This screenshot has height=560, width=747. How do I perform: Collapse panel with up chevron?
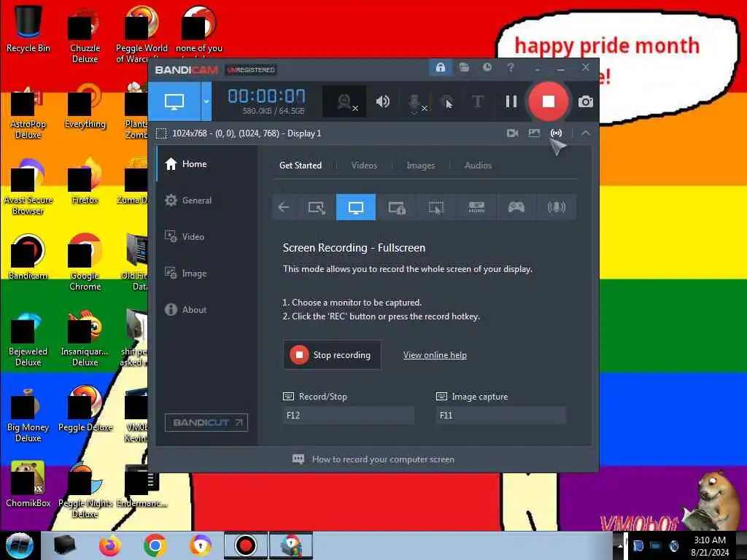point(586,133)
